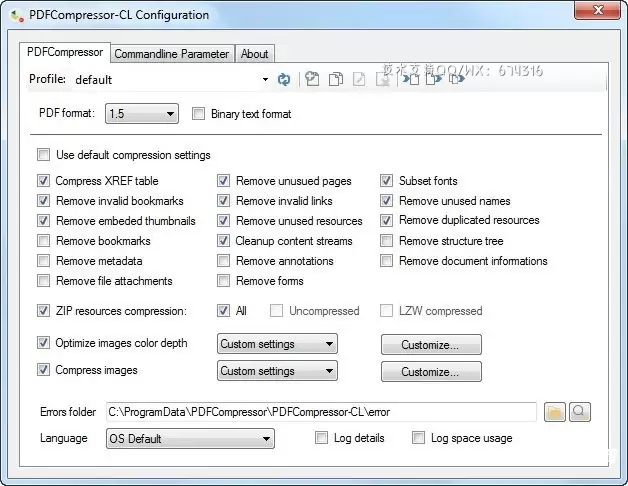628x486 pixels.
Task: Enable Remove annotations
Action: coord(223,261)
